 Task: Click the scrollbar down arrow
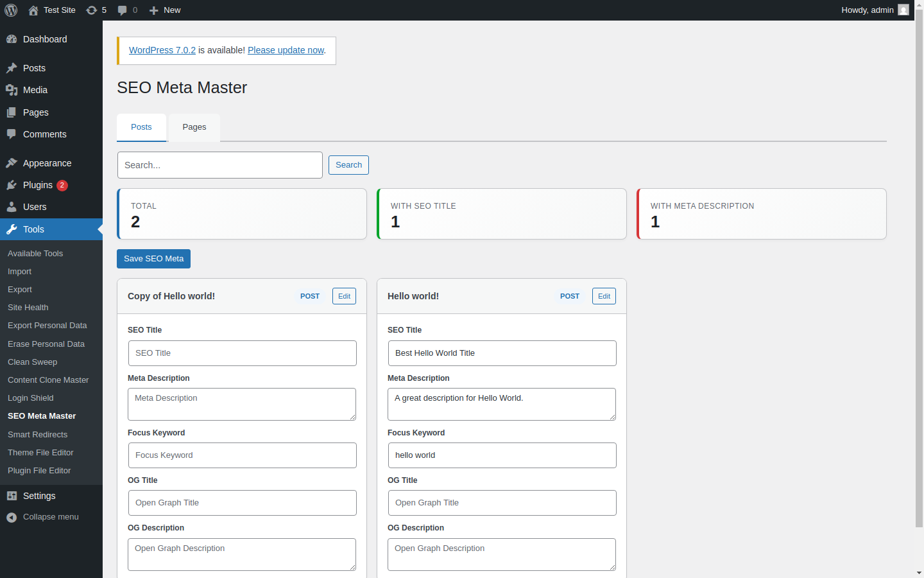point(919,572)
